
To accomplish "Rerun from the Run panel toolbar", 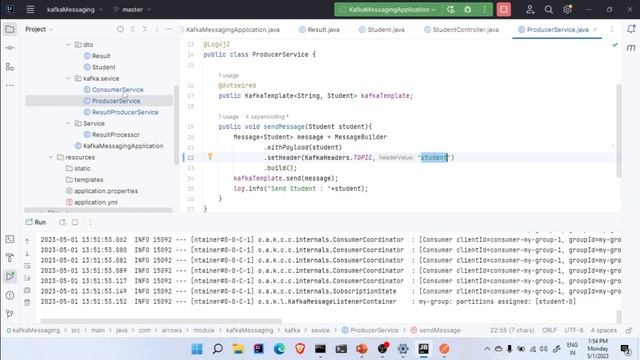I will point(62,222).
